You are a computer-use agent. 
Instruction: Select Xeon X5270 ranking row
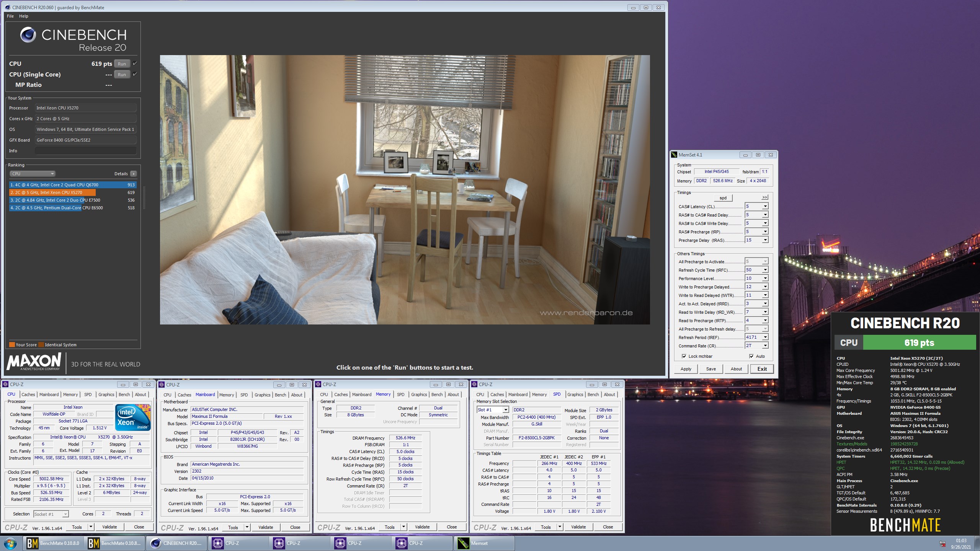(73, 192)
